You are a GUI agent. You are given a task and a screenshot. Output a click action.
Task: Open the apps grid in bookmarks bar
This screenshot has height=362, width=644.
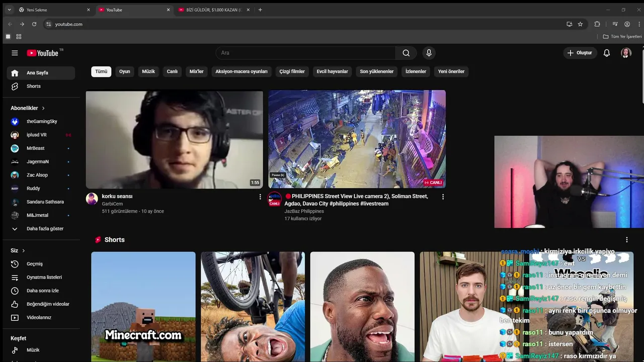[19, 37]
